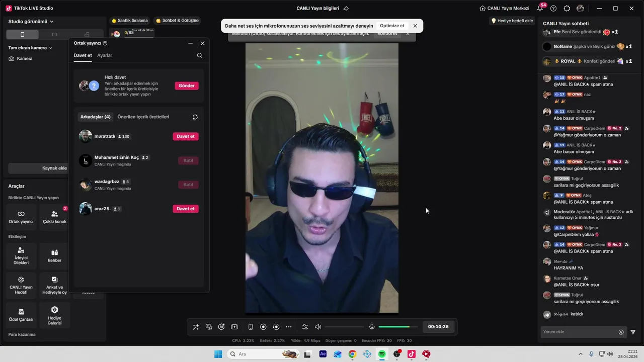
Task: Open Saatlik Sıralama chip
Action: click(130, 21)
